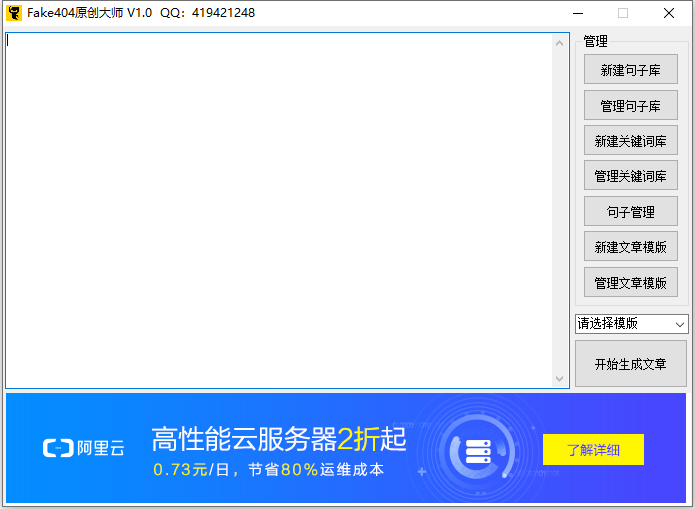Open 管理关键词库 keyword library manager
Screen dimensions: 695x509
(x=630, y=175)
